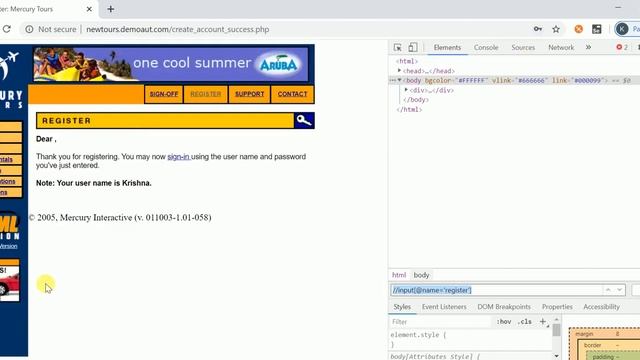
Task: Click the SUPPORT link
Action: [249, 94]
